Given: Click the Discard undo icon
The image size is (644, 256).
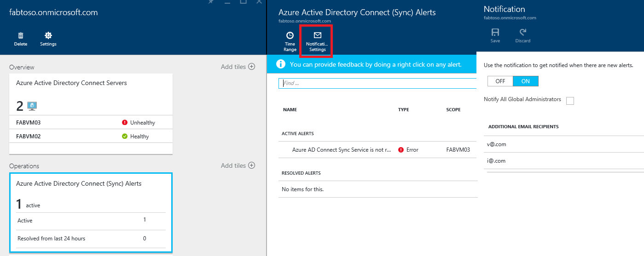Looking at the screenshot, I should pos(522,33).
